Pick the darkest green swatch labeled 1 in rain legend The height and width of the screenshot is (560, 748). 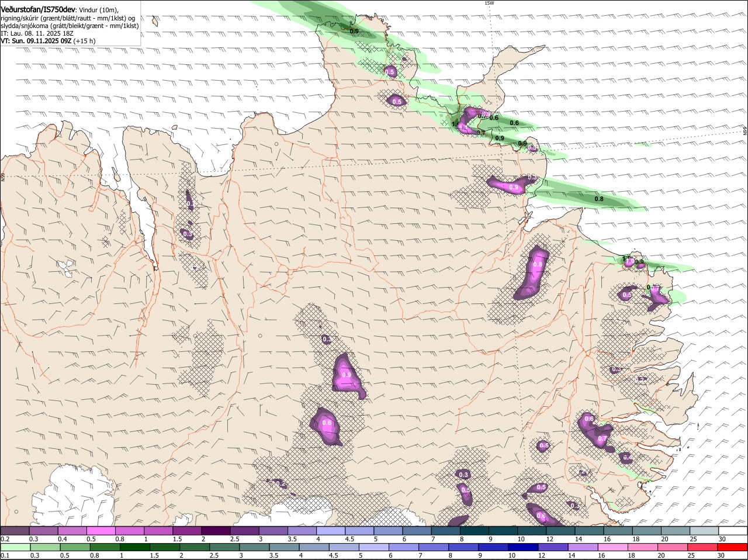coord(136,547)
